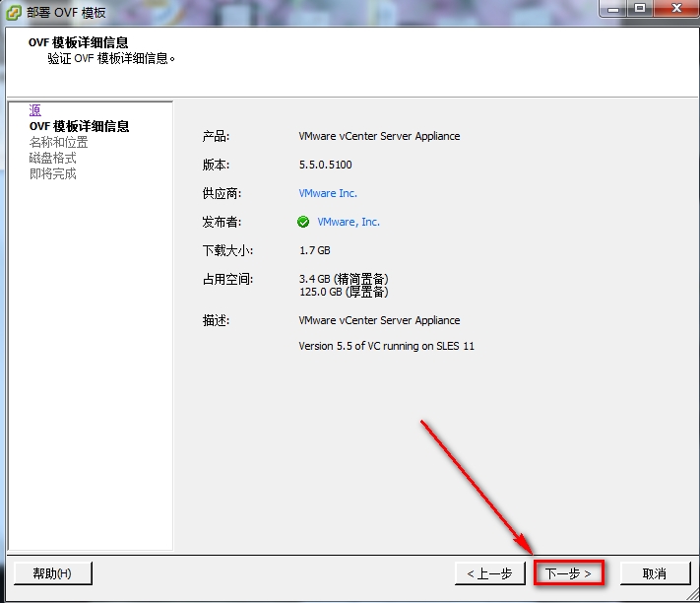The width and height of the screenshot is (700, 603).
Task: Maximize the 部署 OVF 模板 window
Action: (640, 8)
